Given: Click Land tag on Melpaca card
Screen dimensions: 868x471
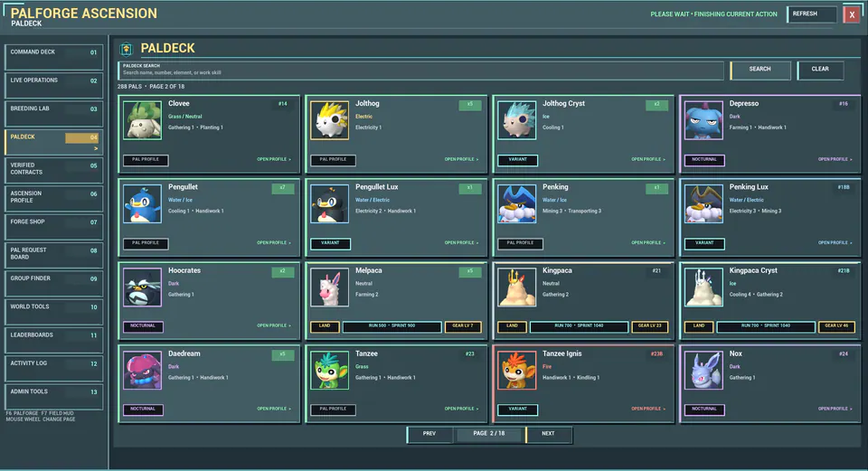Looking at the screenshot, I should 325,326.
